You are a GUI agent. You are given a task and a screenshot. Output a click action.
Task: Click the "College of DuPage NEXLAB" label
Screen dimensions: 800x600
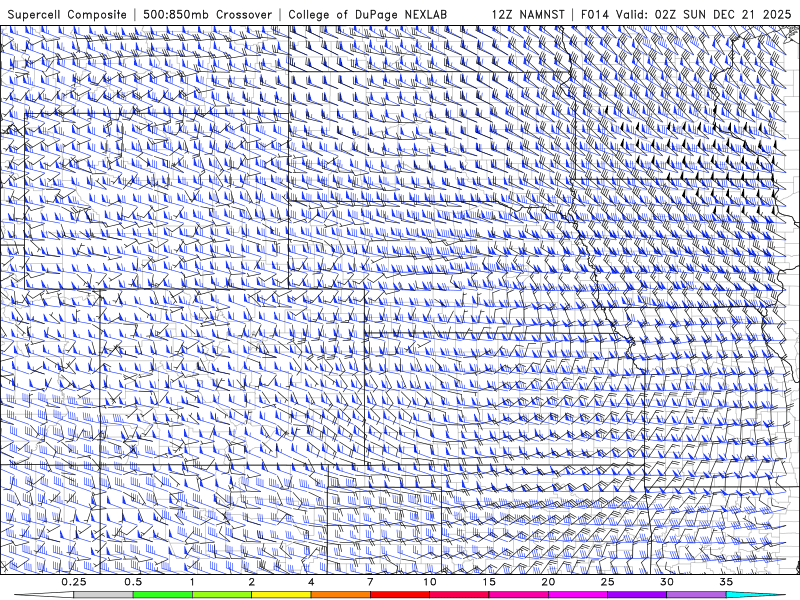(367, 14)
